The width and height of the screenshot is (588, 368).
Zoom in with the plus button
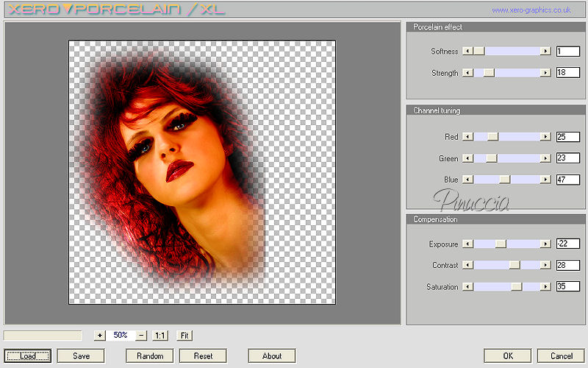pyautogui.click(x=99, y=336)
